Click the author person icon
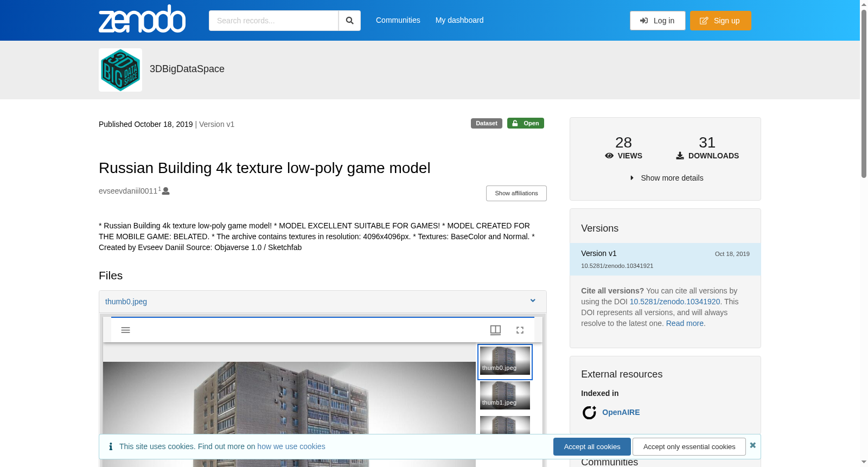Viewport: 868px width, 467px height. click(x=166, y=191)
